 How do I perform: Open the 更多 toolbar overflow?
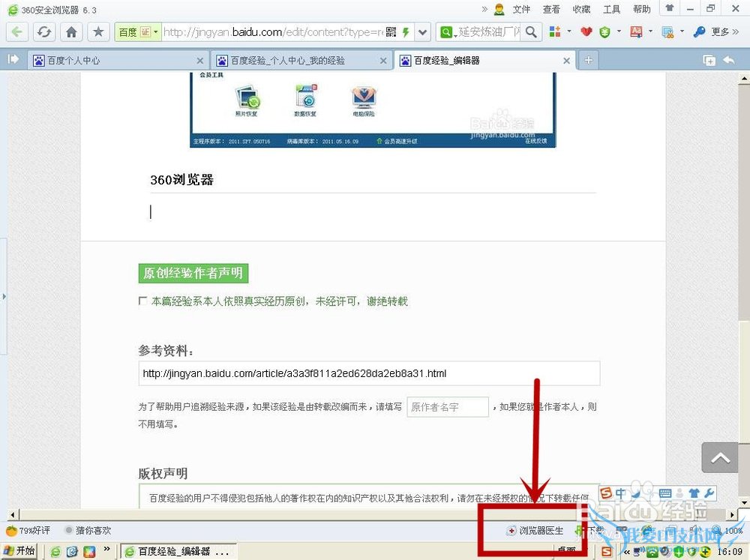[x=725, y=32]
